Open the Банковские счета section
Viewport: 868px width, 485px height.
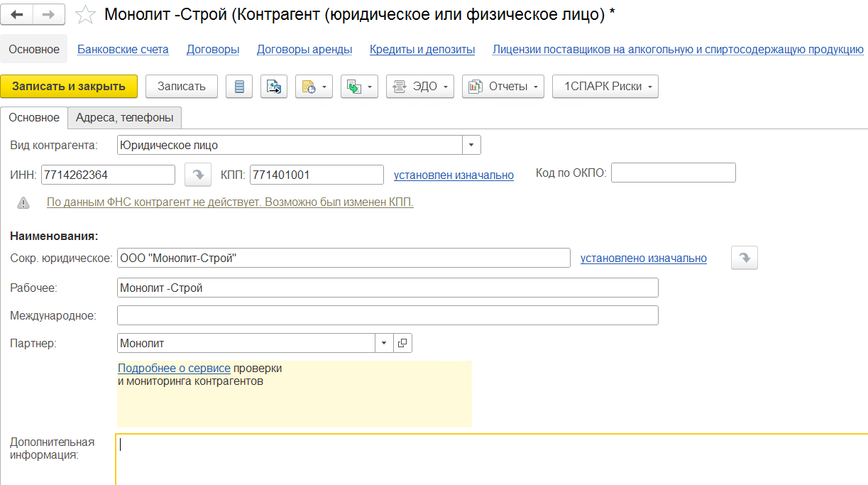(x=123, y=49)
